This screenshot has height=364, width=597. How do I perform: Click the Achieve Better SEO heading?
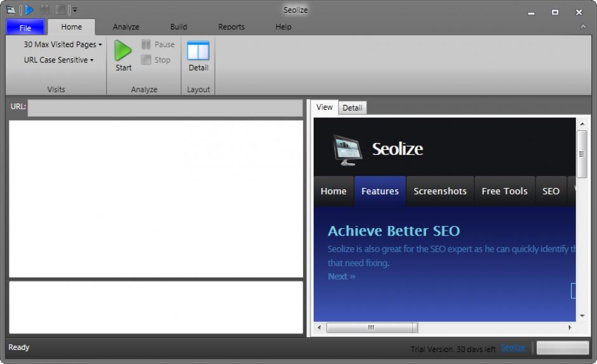pyautogui.click(x=394, y=231)
